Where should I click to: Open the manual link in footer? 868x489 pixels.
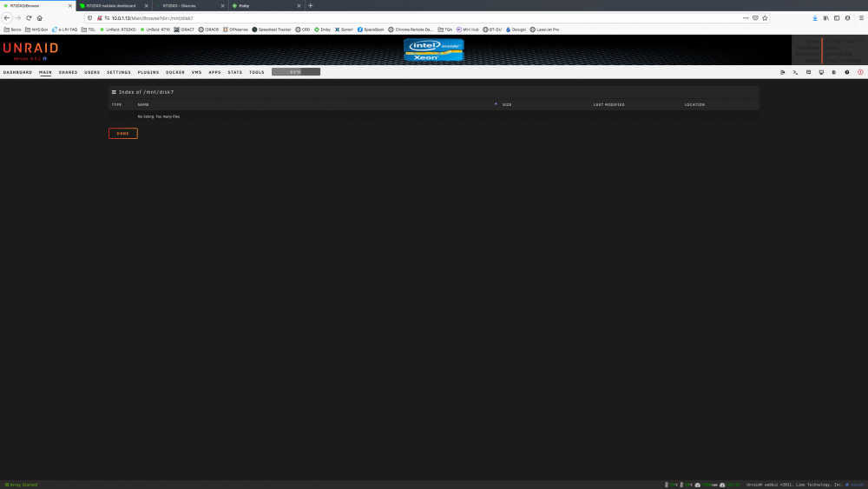click(856, 485)
